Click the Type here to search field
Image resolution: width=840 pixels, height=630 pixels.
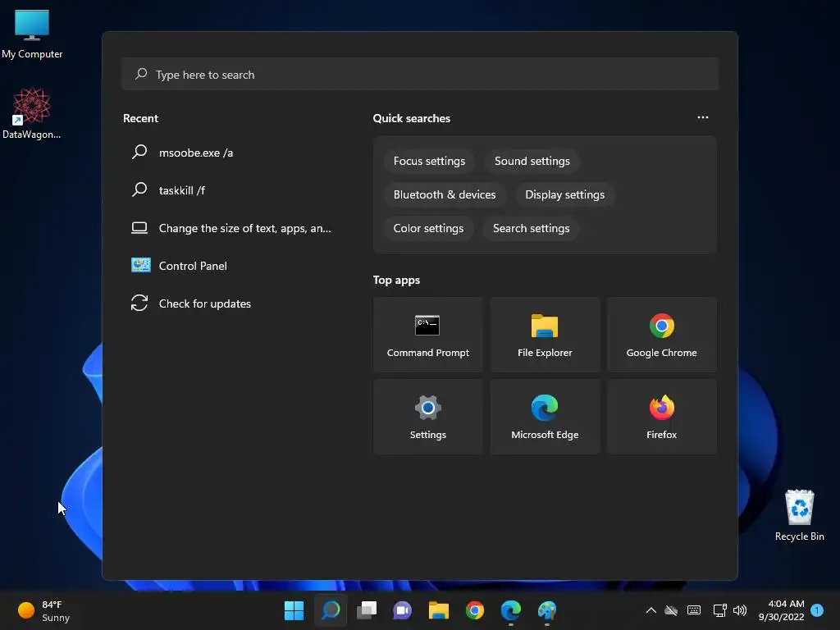point(420,75)
